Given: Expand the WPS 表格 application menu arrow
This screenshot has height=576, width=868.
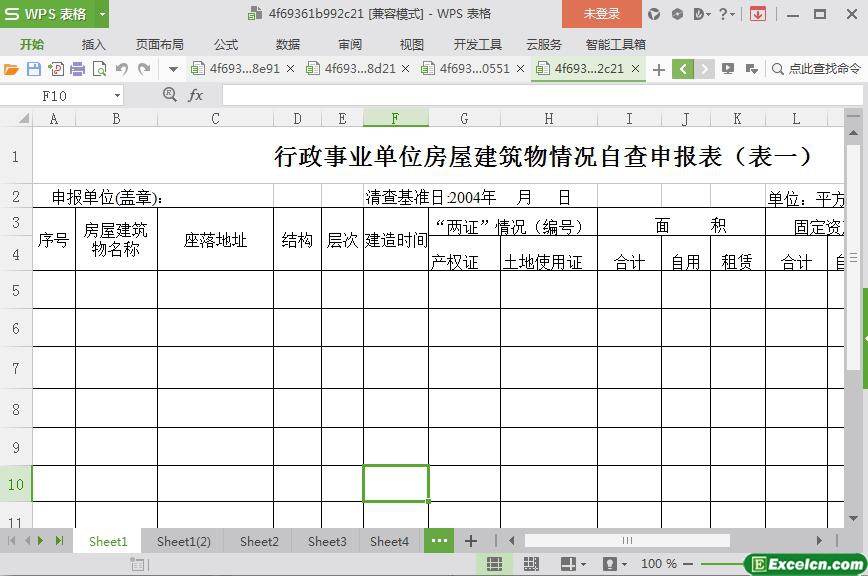Looking at the screenshot, I should [102, 14].
